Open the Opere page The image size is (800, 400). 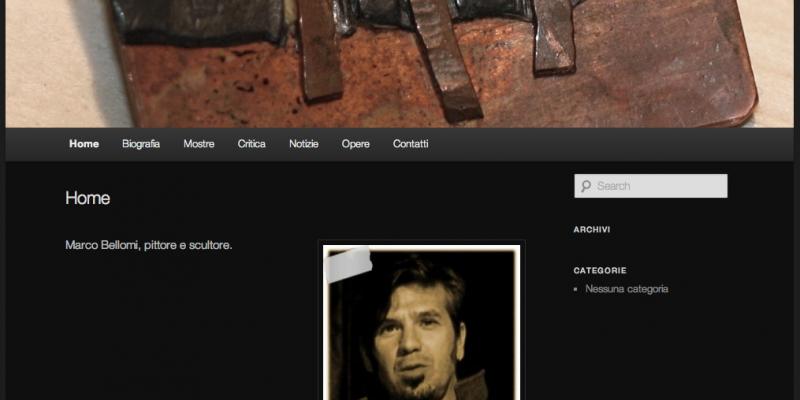(x=355, y=144)
